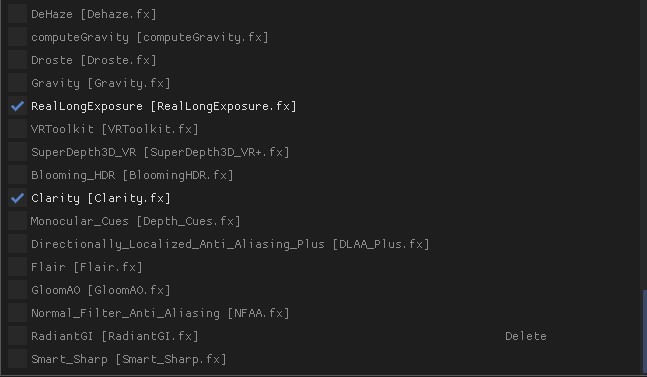
Task: Enable the DeHaze effect checkbox
Action: (x=17, y=14)
